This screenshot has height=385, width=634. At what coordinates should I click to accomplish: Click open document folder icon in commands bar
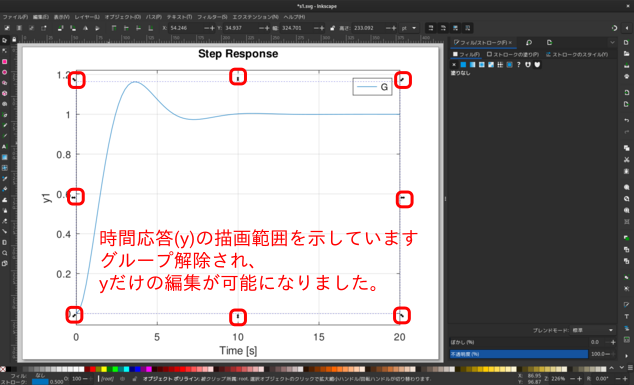(x=626, y=54)
